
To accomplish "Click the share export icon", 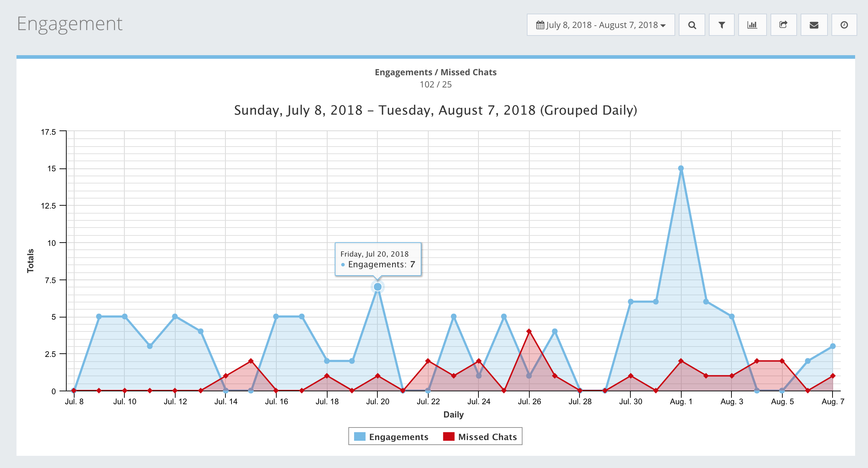I will [x=783, y=25].
